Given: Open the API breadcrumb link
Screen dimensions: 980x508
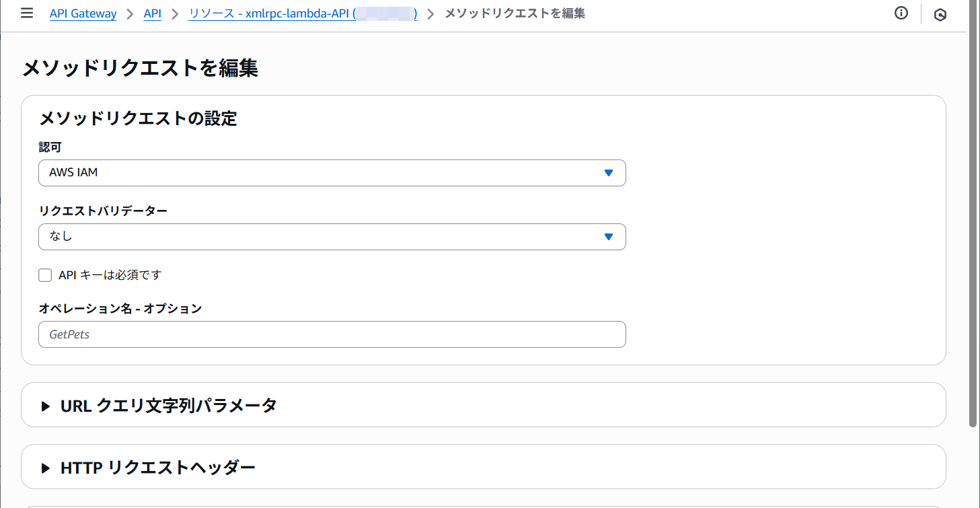Looking at the screenshot, I should click(153, 13).
